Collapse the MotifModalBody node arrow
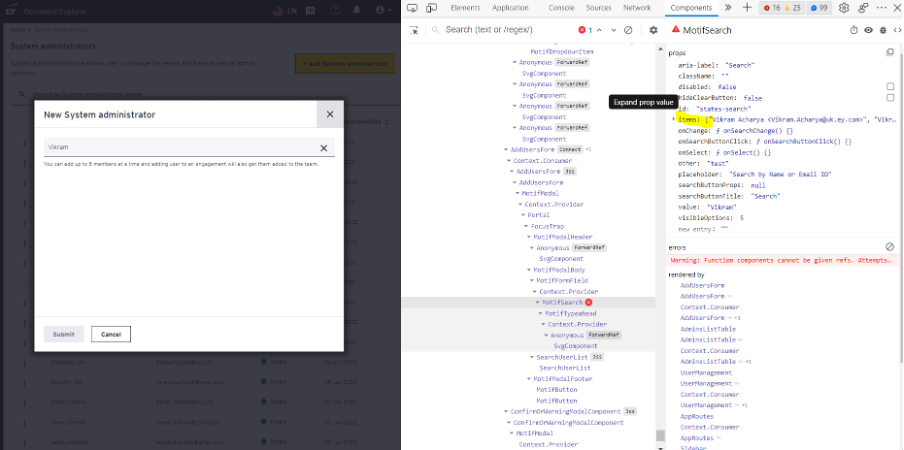The image size is (904, 450). tap(529, 270)
